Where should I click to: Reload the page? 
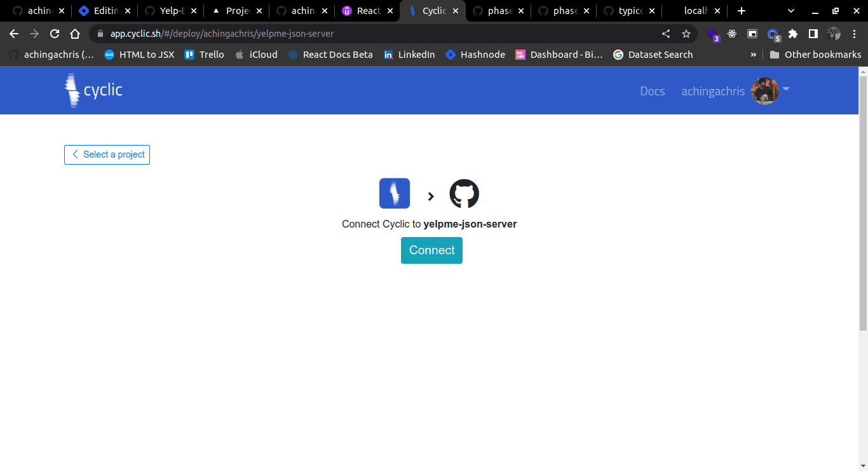click(x=55, y=34)
